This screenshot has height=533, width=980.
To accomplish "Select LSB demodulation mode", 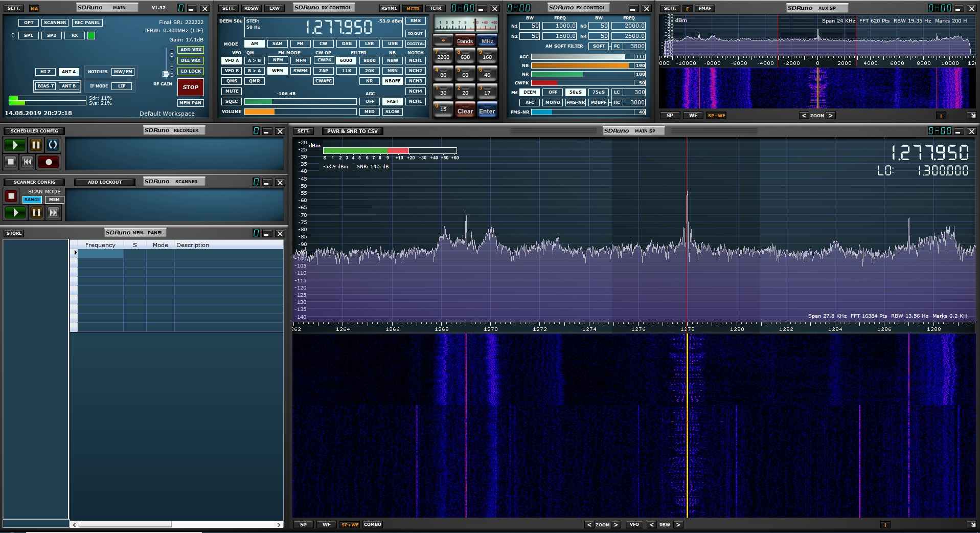I will (370, 43).
